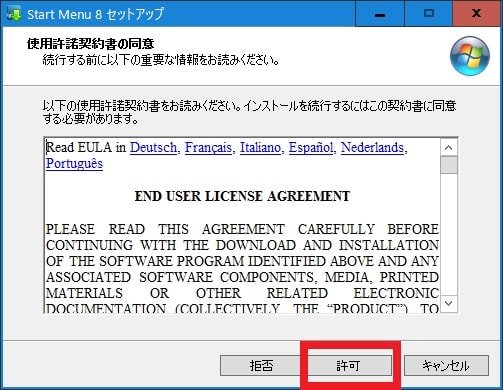The image size is (503, 390).
Task: Minimize the setup window
Action: click(x=380, y=14)
